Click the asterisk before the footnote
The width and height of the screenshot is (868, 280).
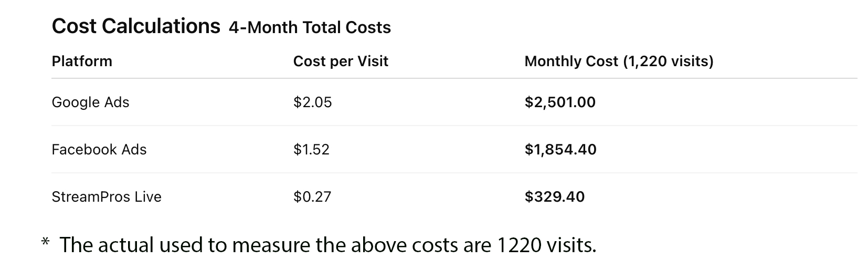[45, 243]
